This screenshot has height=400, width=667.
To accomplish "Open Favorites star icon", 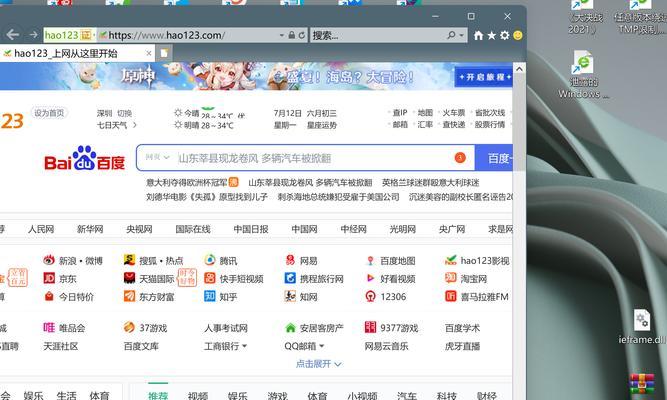I will click(x=491, y=35).
